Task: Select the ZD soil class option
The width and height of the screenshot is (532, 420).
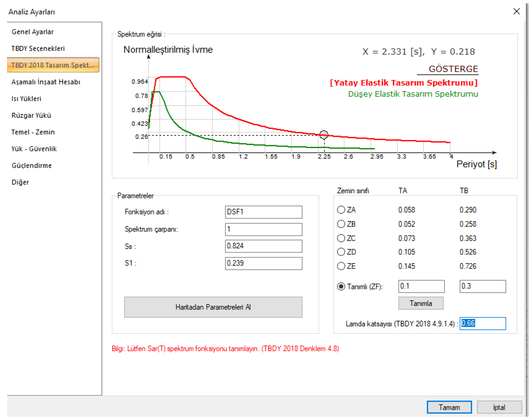Action: coord(341,252)
